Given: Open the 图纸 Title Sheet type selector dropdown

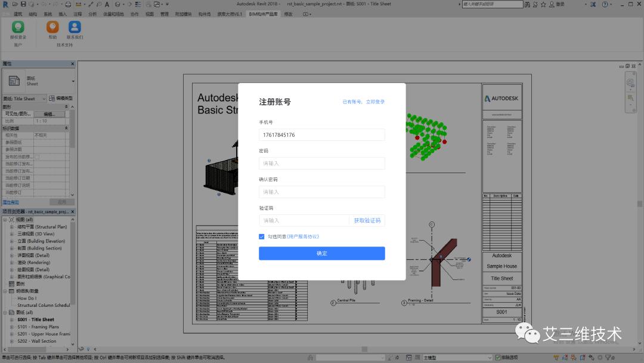Looking at the screenshot, I should (44, 99).
